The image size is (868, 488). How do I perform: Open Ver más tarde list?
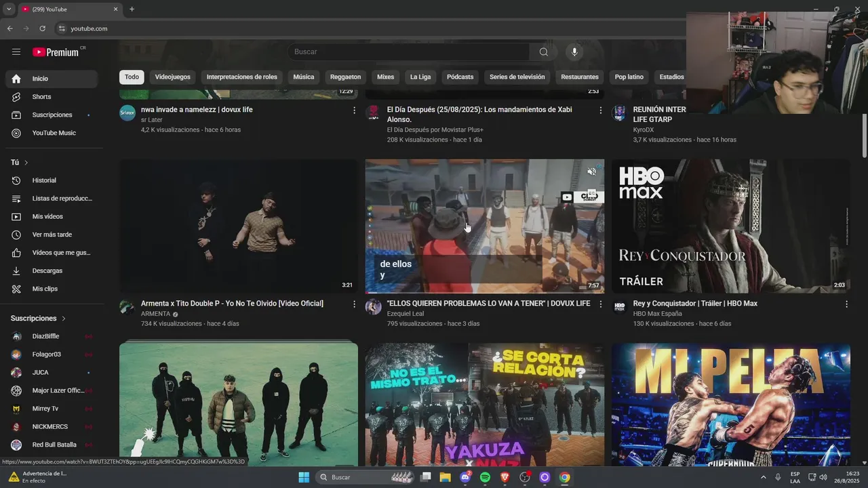coord(52,235)
